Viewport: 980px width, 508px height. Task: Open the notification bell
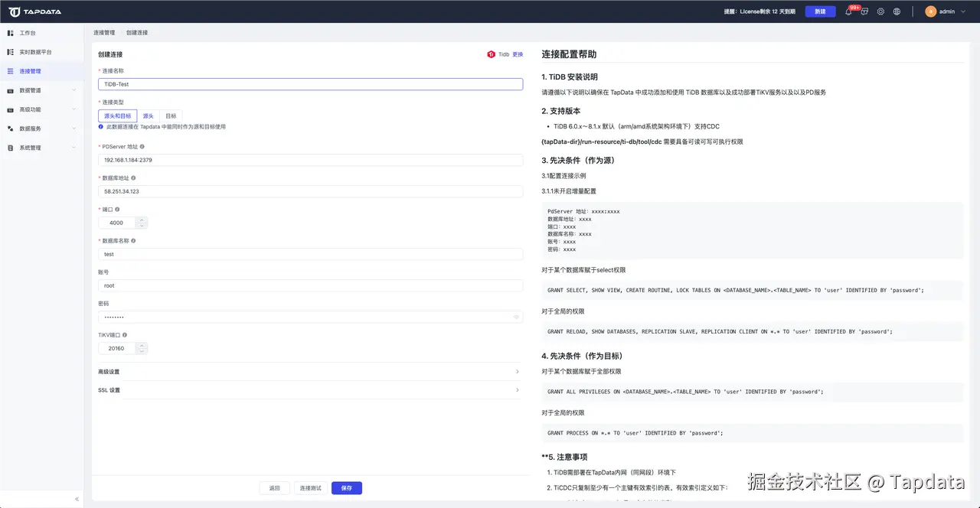click(848, 11)
